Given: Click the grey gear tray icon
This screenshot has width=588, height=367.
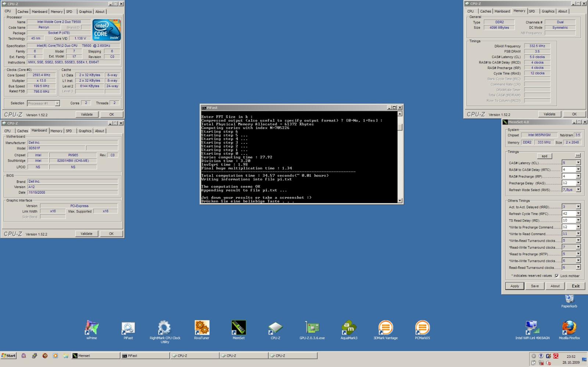Looking at the screenshot, I should 534,356.
